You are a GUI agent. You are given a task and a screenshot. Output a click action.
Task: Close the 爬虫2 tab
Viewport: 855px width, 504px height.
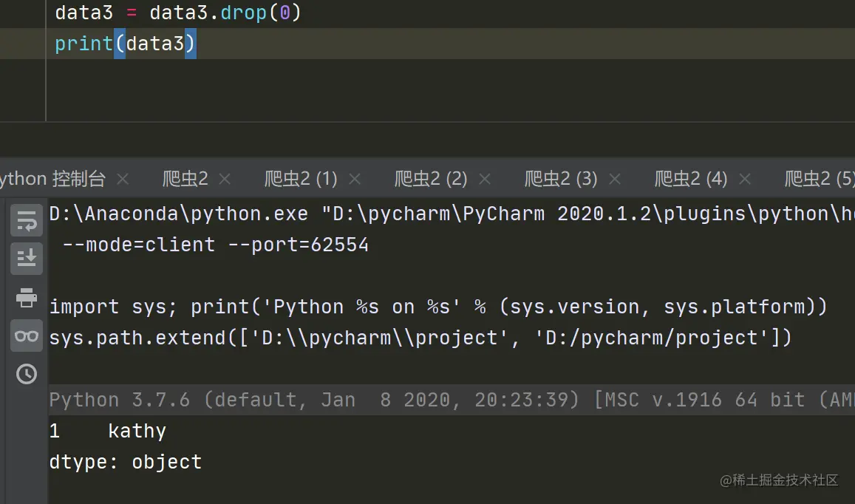225,179
